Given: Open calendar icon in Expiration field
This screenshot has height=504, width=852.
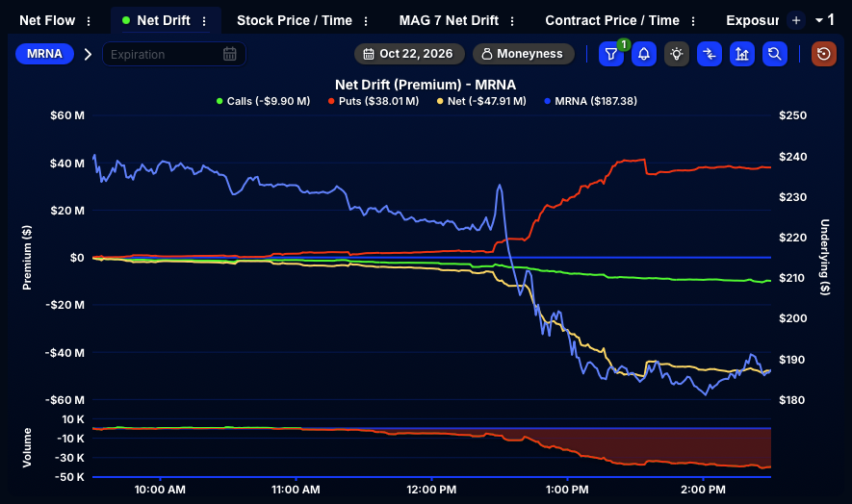Looking at the screenshot, I should pyautogui.click(x=230, y=54).
